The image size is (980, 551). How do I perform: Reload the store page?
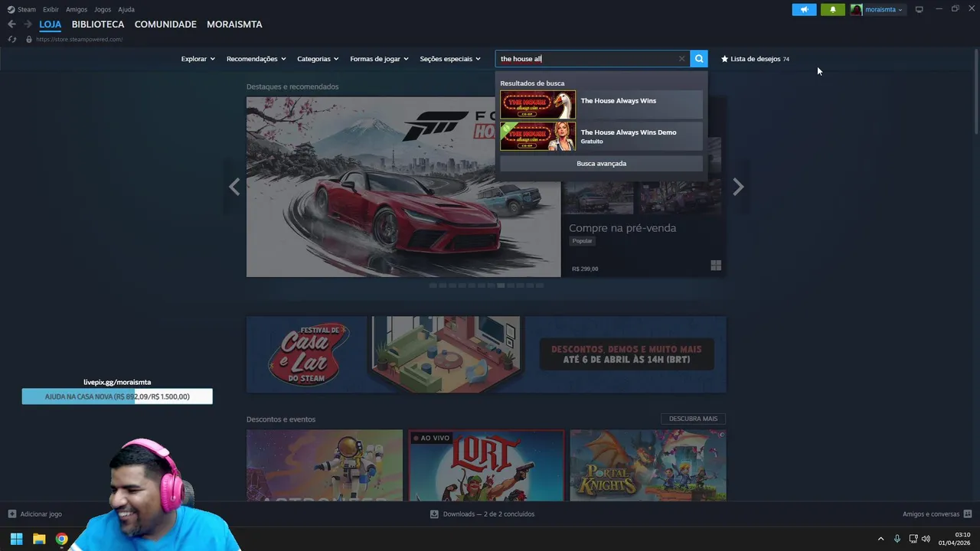pos(11,39)
